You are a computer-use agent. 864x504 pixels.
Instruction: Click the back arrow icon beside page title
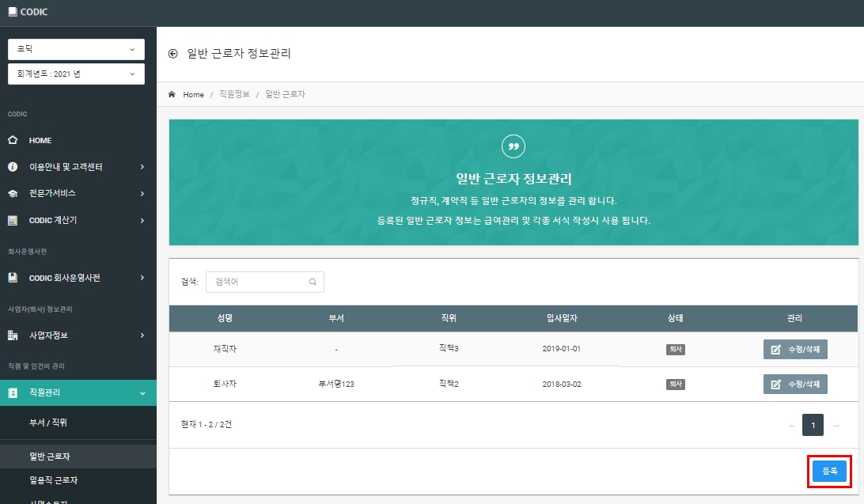click(x=173, y=54)
